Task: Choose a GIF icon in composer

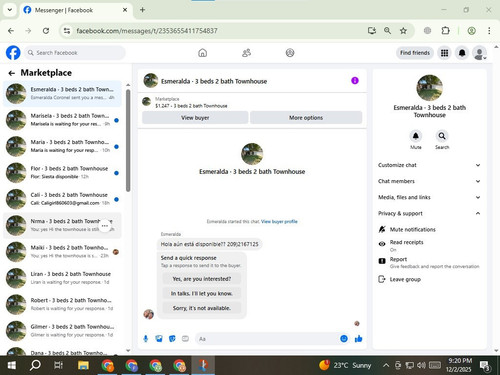Action: pyautogui.click(x=185, y=339)
